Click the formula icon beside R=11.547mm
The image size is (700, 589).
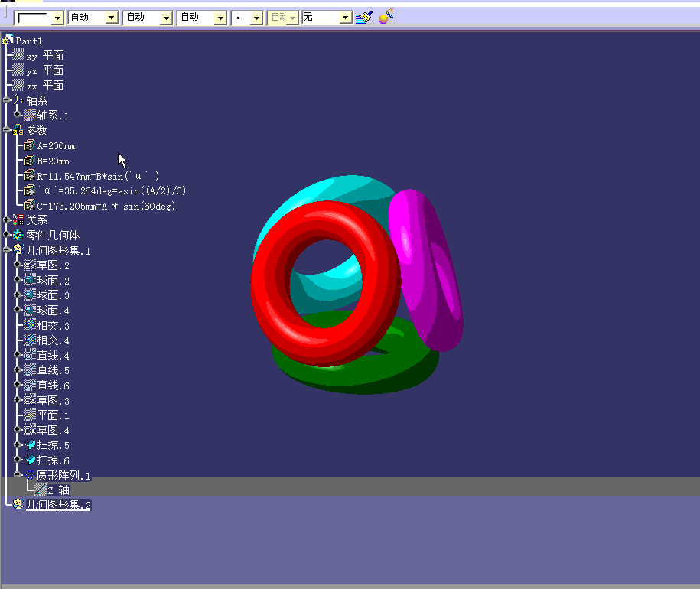pyautogui.click(x=30, y=175)
